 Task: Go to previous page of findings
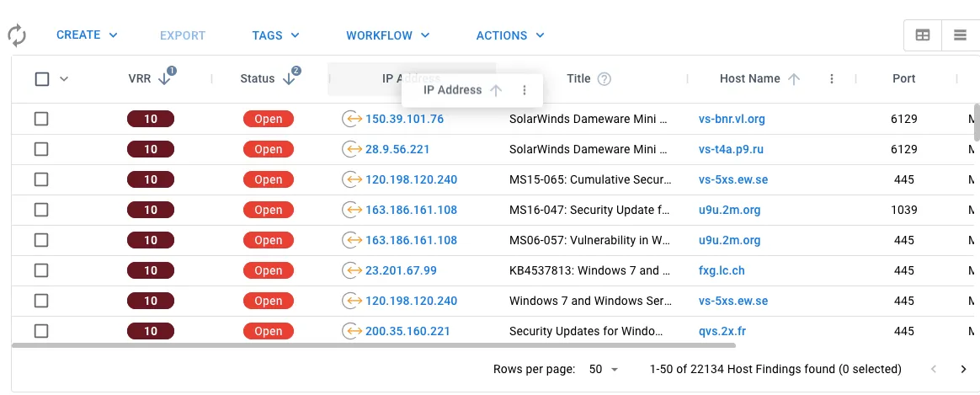tap(934, 370)
